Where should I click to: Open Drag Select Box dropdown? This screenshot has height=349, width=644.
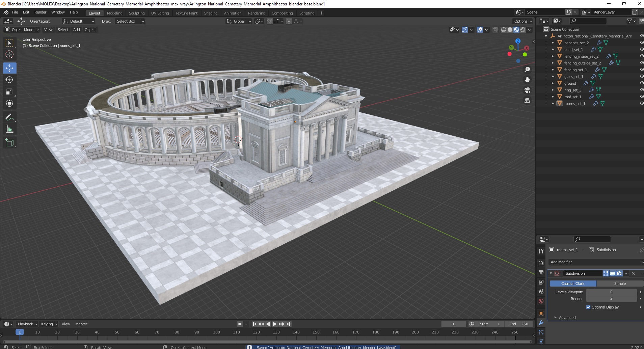[130, 21]
